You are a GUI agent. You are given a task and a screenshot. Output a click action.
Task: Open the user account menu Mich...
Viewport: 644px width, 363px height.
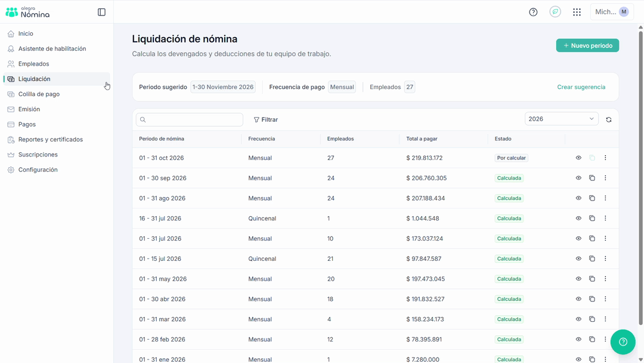pyautogui.click(x=612, y=12)
